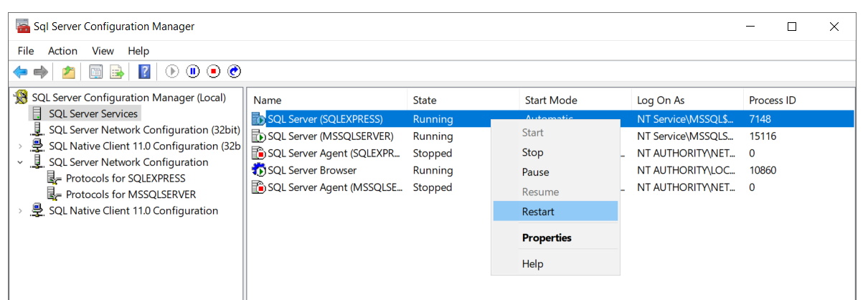Screen dimensions: 868x300
Task: Click the Up one level folder icon
Action: 68,72
